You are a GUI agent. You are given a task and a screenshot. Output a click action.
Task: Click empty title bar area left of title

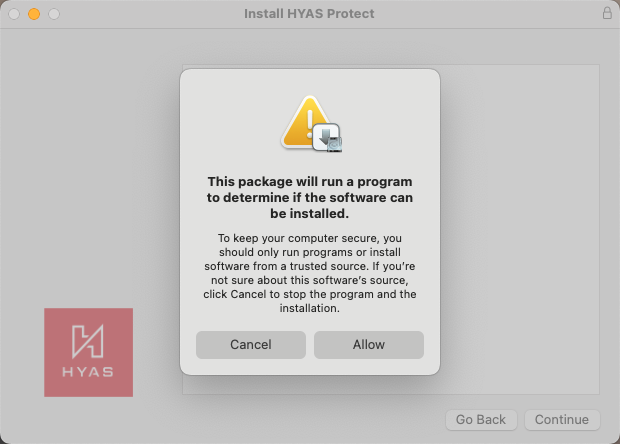coord(150,14)
